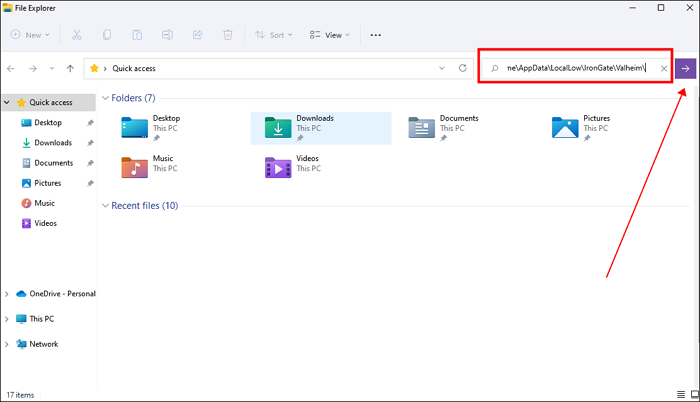Viewport: 700px width, 402px height.
Task: Collapse the Folders (7) section
Action: tap(107, 98)
